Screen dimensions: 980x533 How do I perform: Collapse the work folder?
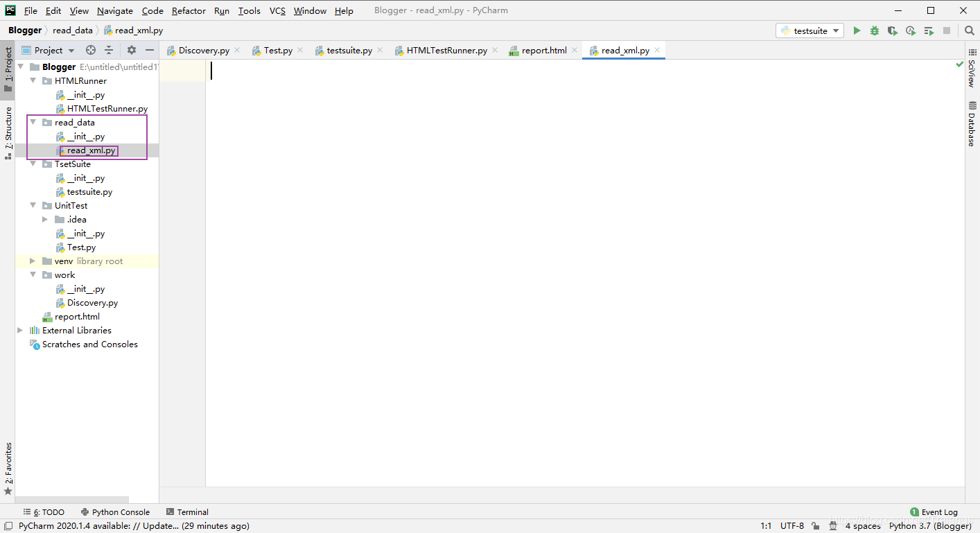pos(33,275)
